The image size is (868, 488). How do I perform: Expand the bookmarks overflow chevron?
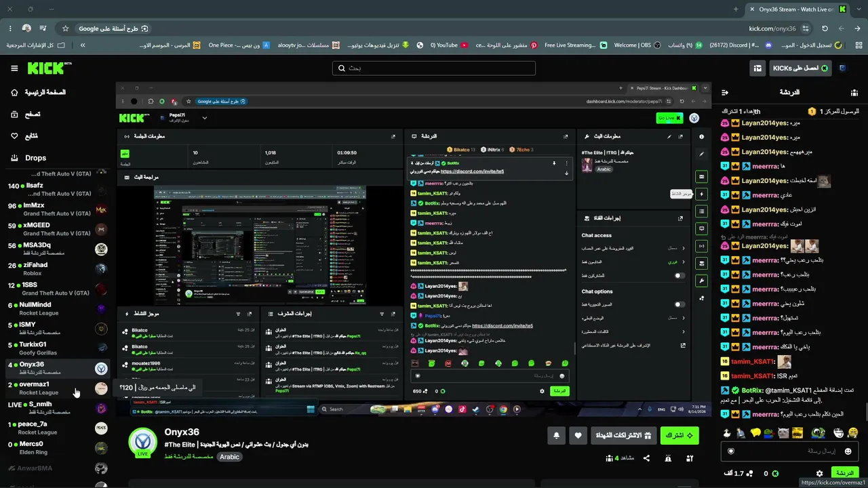(83, 45)
